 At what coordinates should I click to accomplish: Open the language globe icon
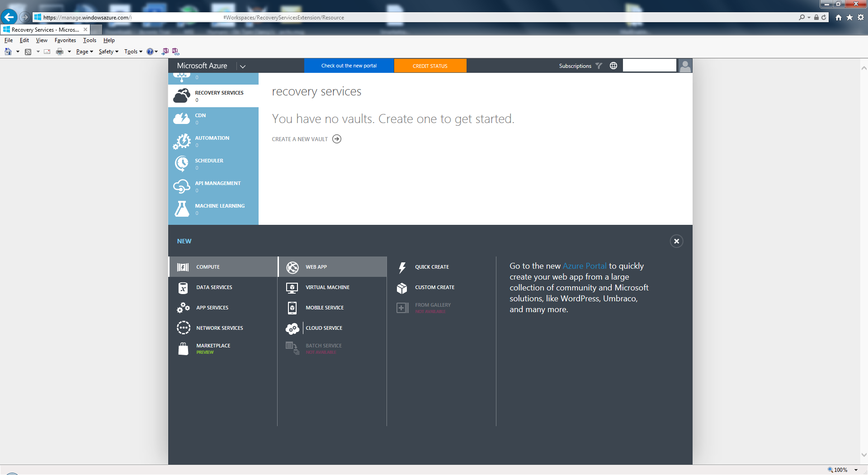[613, 66]
